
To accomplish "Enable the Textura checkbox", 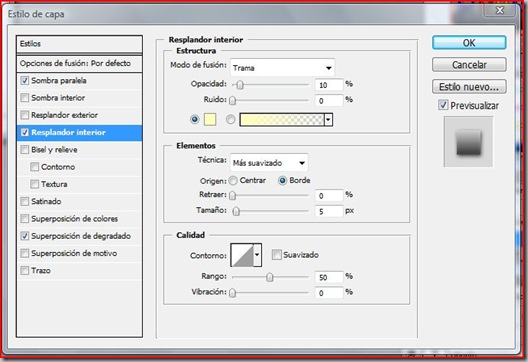I will coord(34,184).
